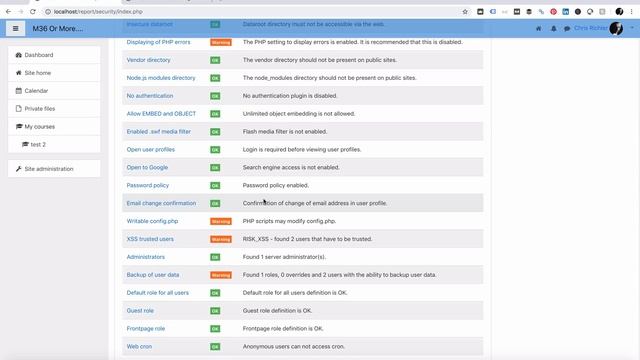640x360 pixels.
Task: Click the user avatar picture in navbar
Action: point(616,29)
